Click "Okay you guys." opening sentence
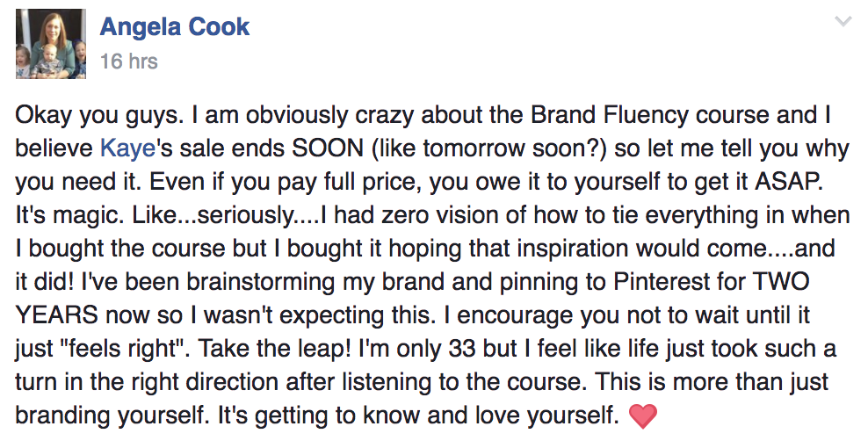Image resolution: width=868 pixels, height=448 pixels. coord(98,115)
